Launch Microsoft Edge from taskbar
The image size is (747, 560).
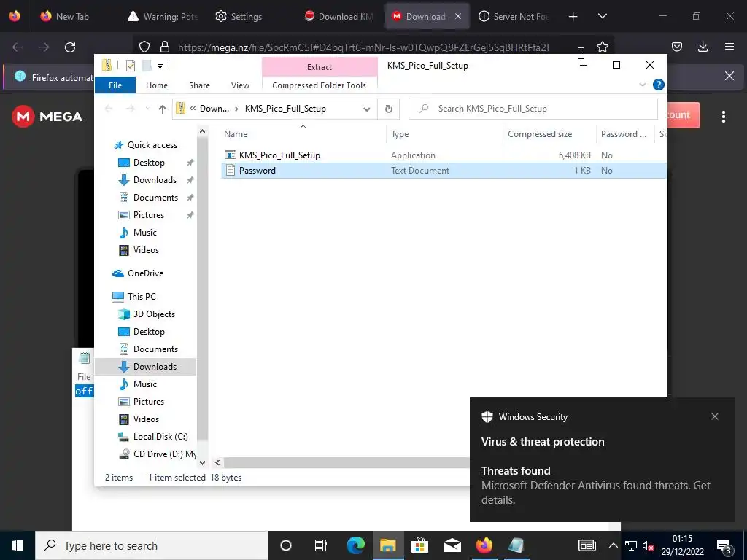355,545
